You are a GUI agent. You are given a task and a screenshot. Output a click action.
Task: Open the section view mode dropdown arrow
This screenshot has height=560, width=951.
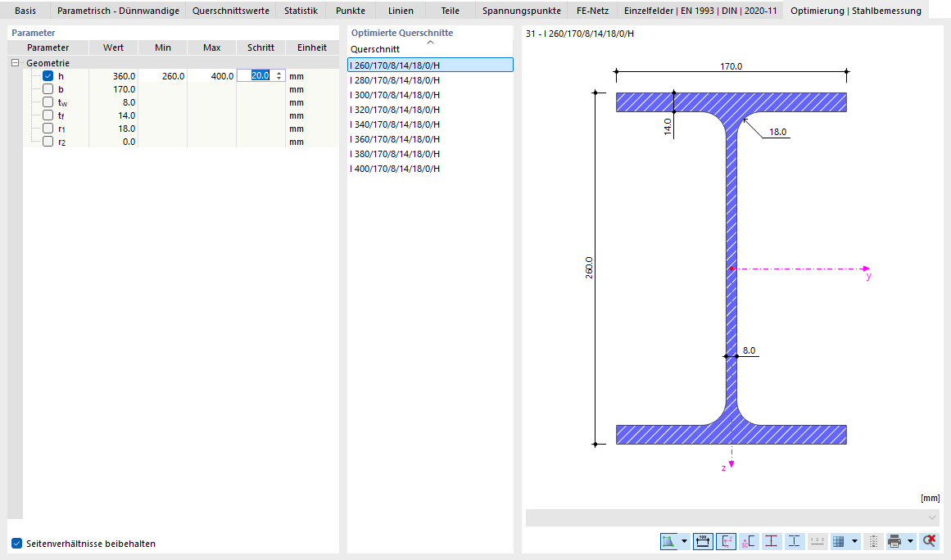[x=684, y=541]
